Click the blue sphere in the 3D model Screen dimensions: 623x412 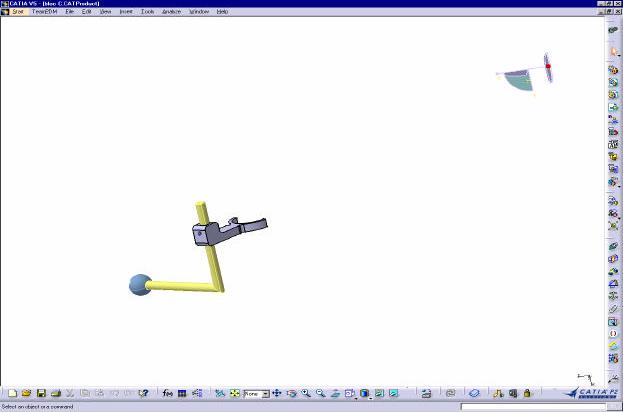(140, 285)
